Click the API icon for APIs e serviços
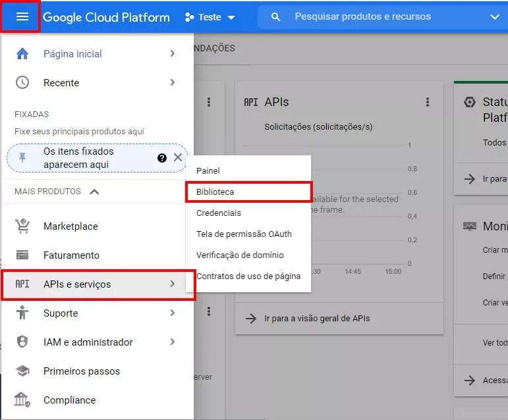The width and height of the screenshot is (508, 420). [22, 284]
